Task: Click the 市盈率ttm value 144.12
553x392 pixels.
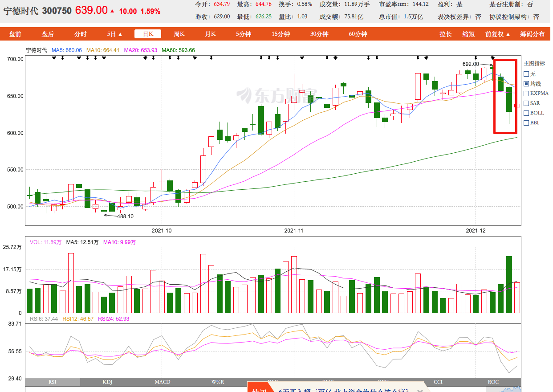Action: click(421, 4)
